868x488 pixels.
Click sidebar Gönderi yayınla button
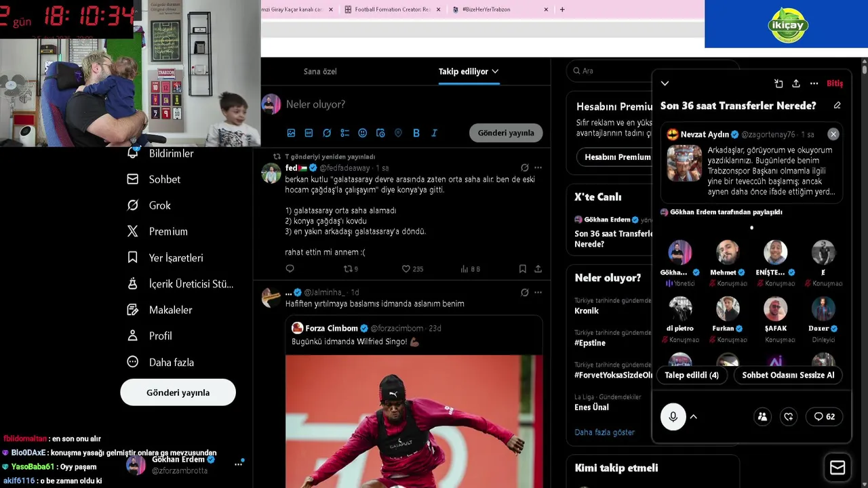pos(178,392)
